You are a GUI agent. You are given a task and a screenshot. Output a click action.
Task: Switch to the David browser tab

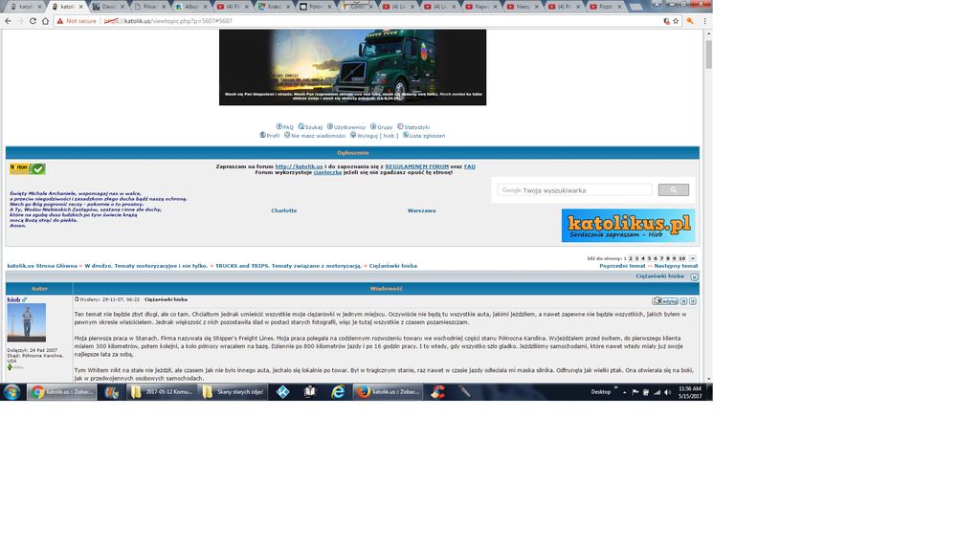click(x=108, y=7)
